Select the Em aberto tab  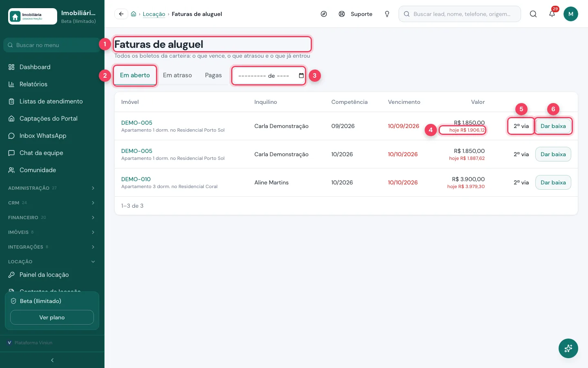(x=135, y=75)
